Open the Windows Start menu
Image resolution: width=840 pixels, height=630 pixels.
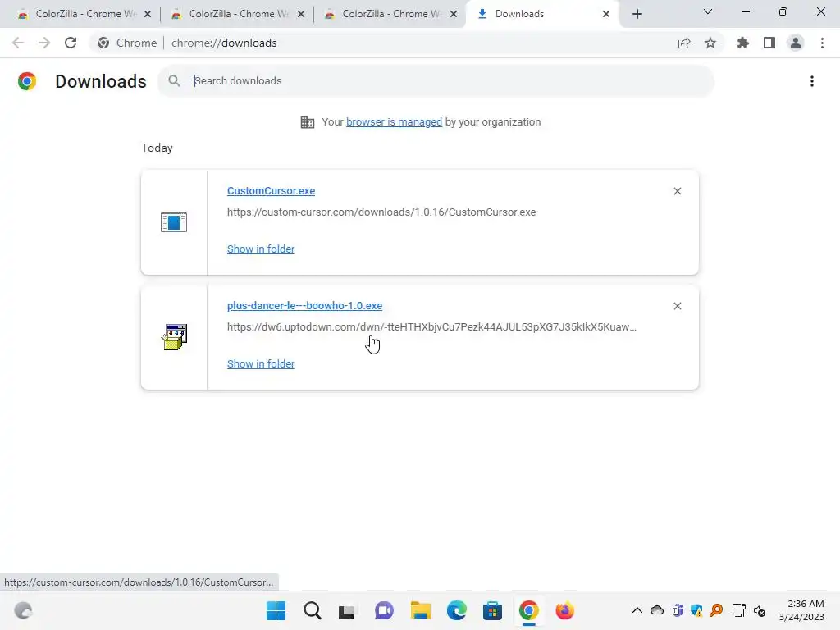(x=276, y=610)
